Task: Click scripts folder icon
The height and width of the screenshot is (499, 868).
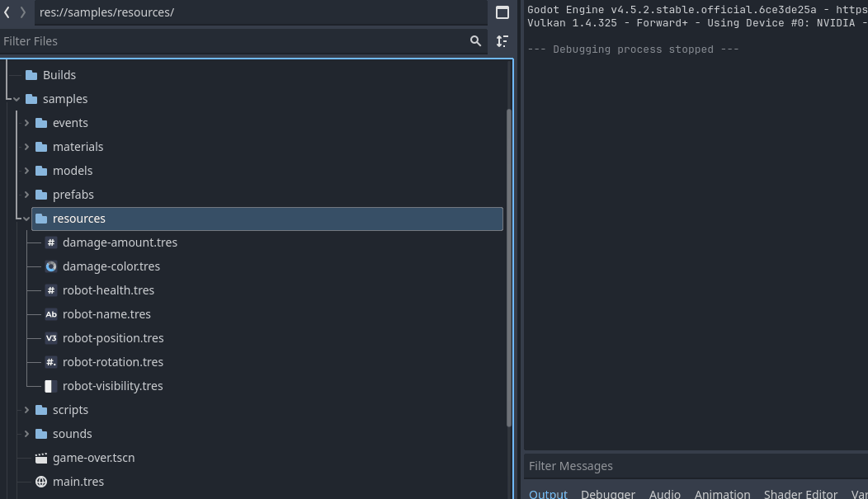Action: click(41, 410)
